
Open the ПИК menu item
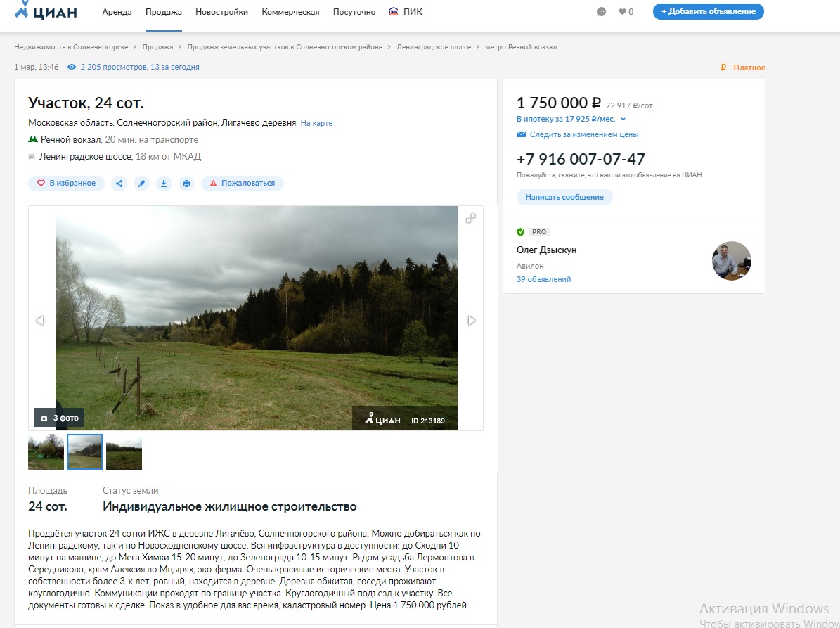(406, 12)
